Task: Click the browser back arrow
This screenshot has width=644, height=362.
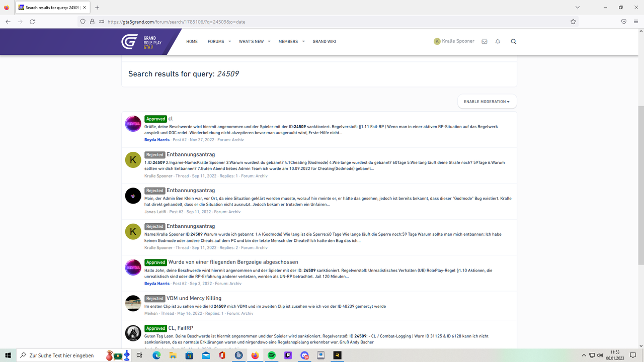Action: pos(8,22)
